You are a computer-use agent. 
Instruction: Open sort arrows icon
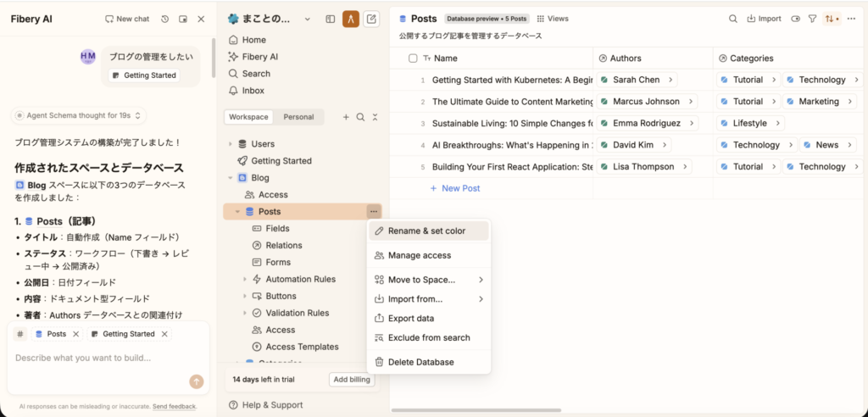pos(831,19)
